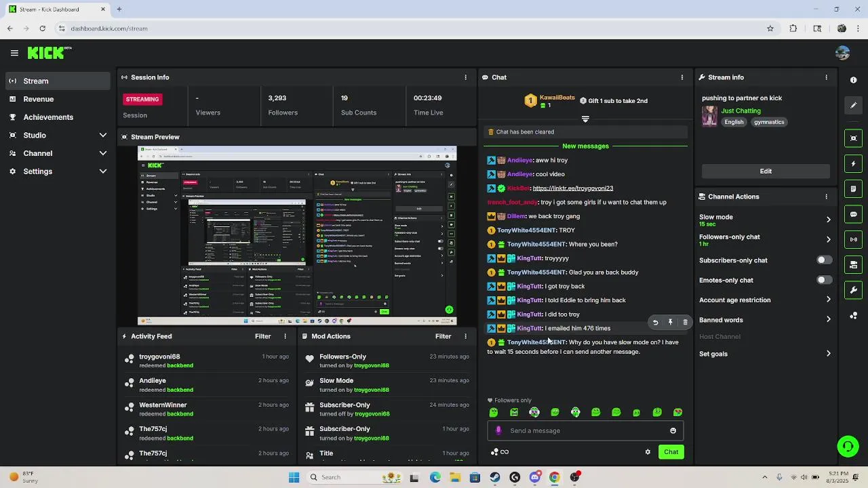
Task: Open Mod Actions three-dot menu
Action: click(x=465, y=336)
